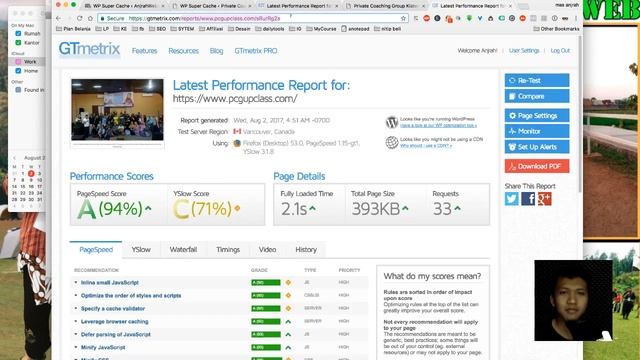Click the CDN globe icon
Viewport: 640px width, 360px height.
[392, 142]
